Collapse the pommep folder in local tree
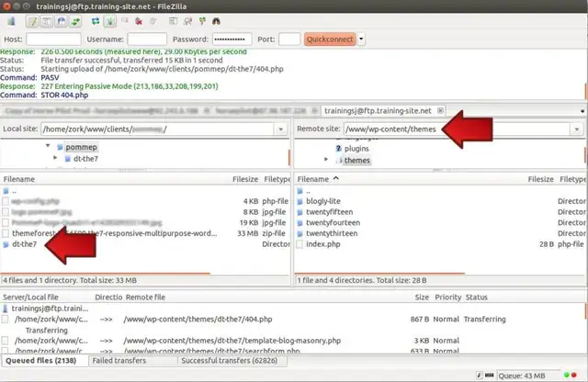Image resolution: width=588 pixels, height=382 pixels. pyautogui.click(x=48, y=145)
